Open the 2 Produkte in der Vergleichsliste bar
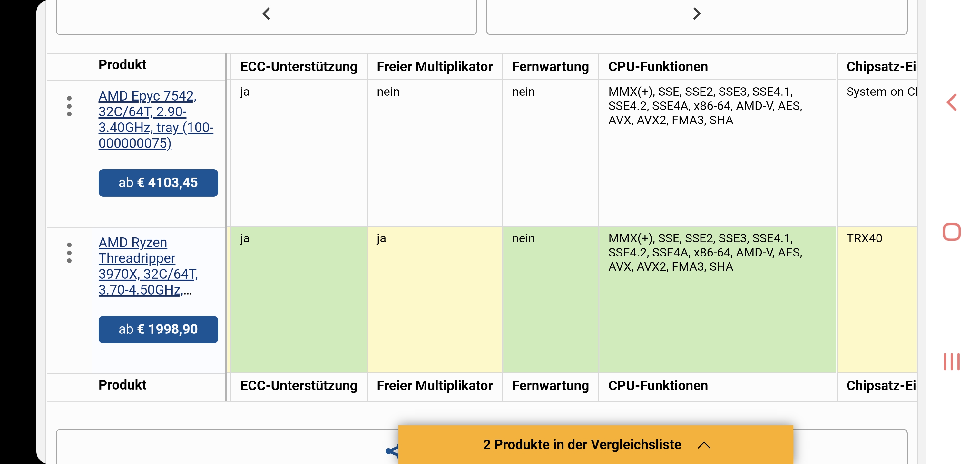 (x=596, y=445)
